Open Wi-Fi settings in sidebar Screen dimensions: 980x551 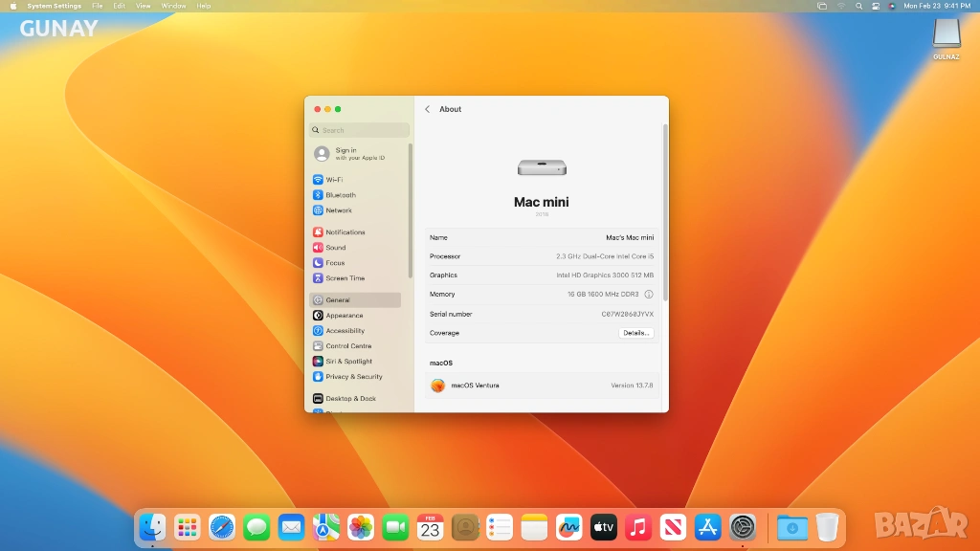334,180
